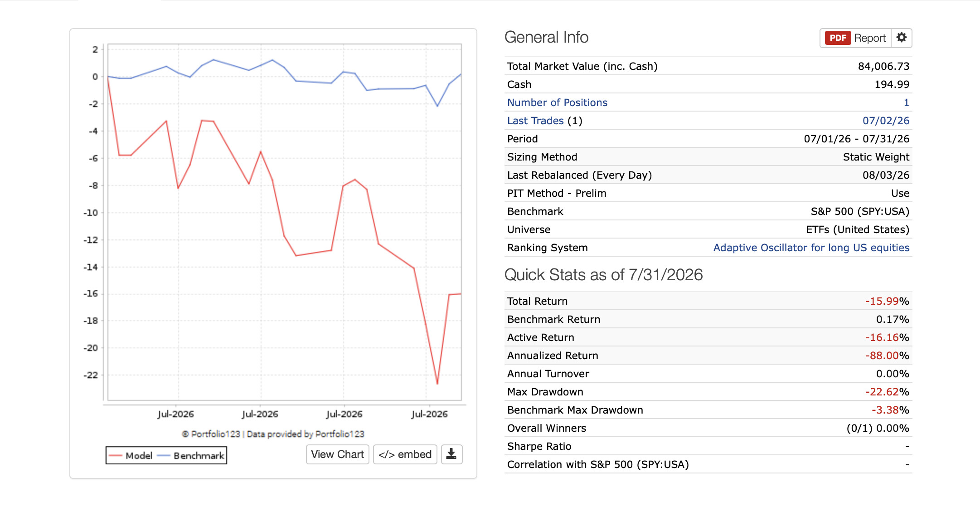Click the Report label text

tap(869, 38)
